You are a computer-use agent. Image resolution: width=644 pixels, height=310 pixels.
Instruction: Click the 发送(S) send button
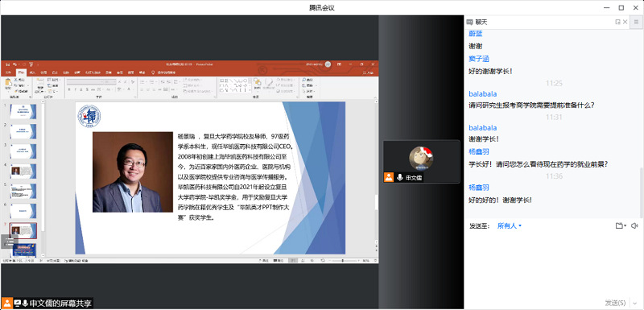[616, 303]
